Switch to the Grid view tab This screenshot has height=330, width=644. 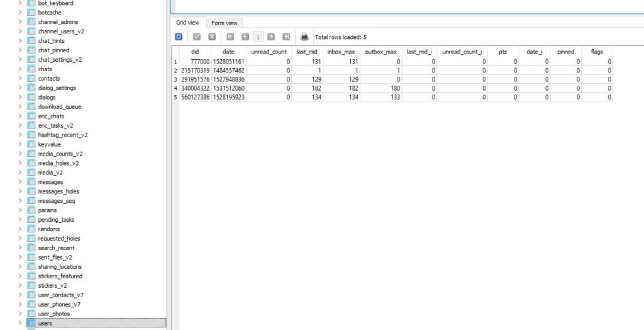coord(187,23)
